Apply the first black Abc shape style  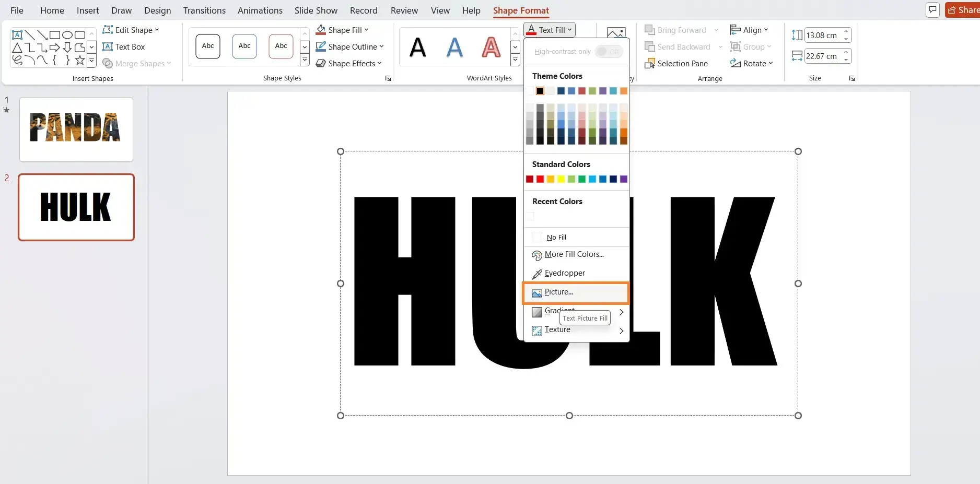[x=208, y=46]
